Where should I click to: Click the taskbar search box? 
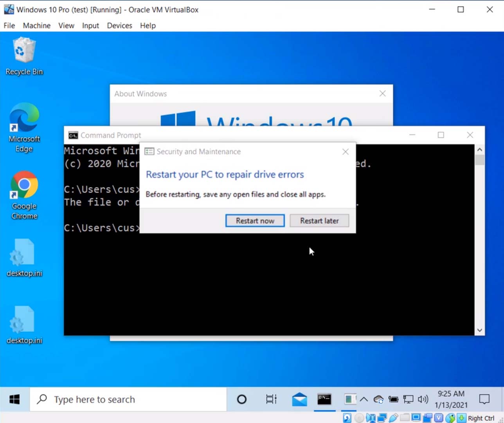(128, 399)
